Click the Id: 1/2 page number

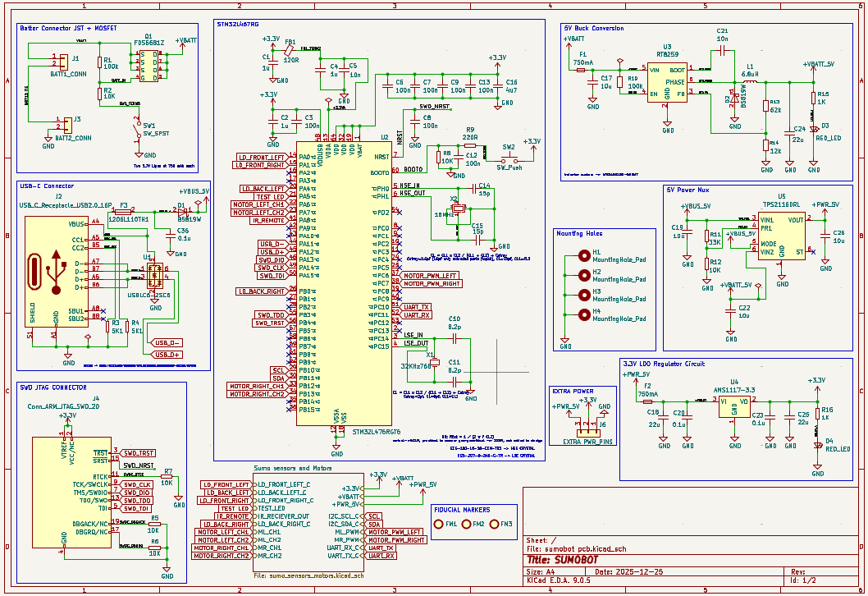point(803,580)
